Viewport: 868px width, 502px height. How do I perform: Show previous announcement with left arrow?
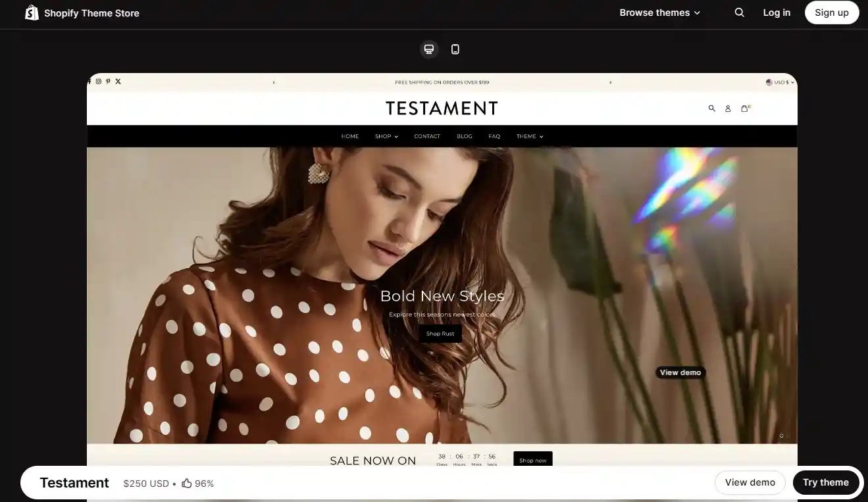pos(274,82)
